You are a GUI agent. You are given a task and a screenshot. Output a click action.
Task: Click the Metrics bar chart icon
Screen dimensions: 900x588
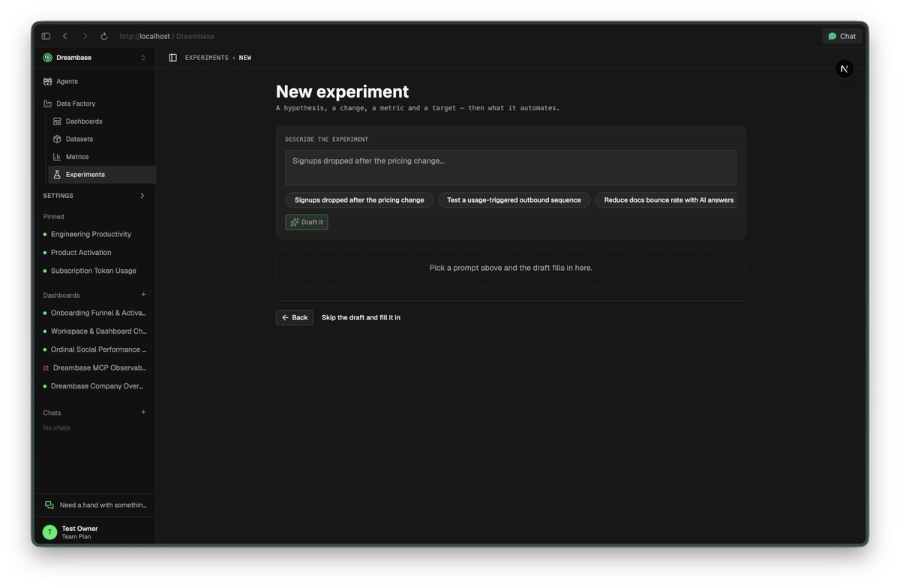57,157
